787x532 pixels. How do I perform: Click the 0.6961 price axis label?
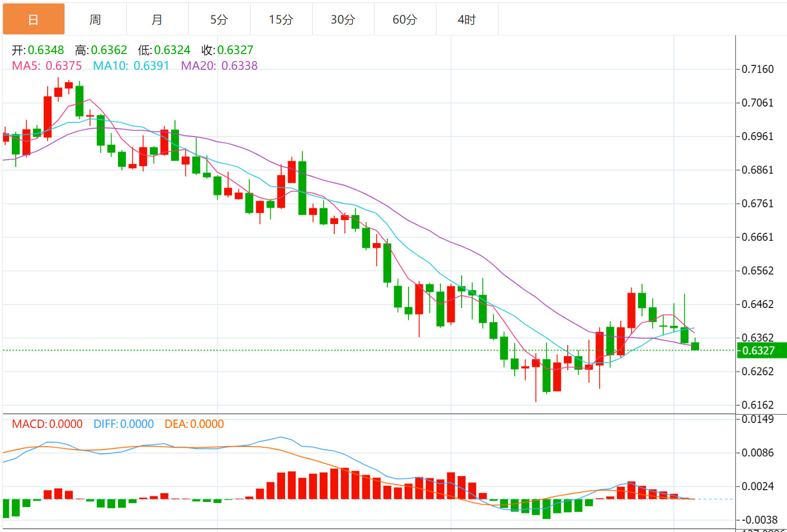pyautogui.click(x=758, y=136)
